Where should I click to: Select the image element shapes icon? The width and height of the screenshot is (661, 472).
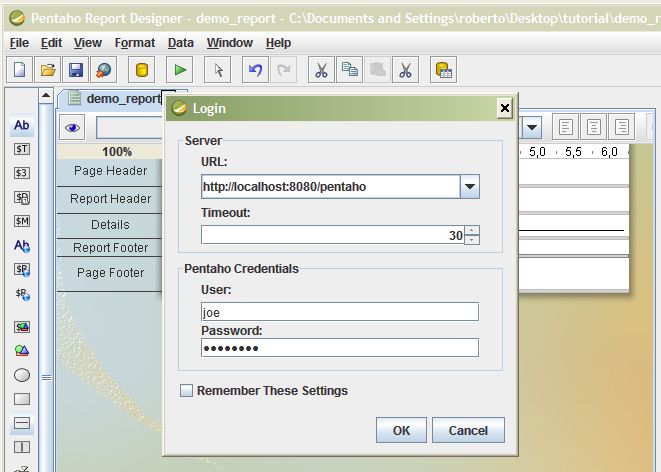[21, 351]
